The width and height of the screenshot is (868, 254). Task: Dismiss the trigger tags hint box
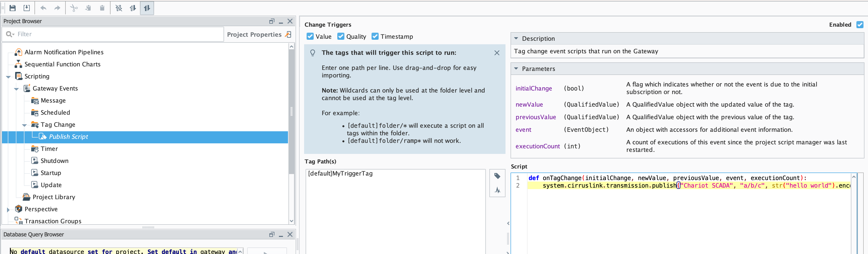pos(497,53)
